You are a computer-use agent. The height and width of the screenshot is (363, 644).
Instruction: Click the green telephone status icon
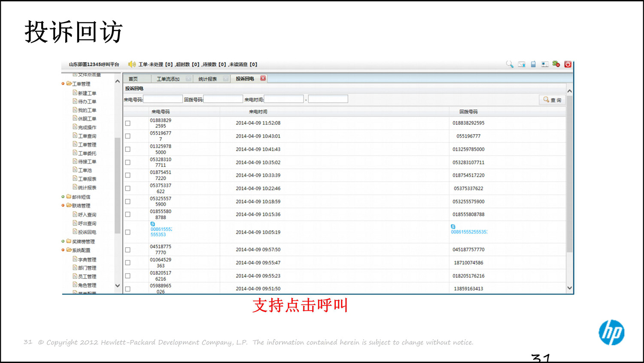(x=556, y=64)
